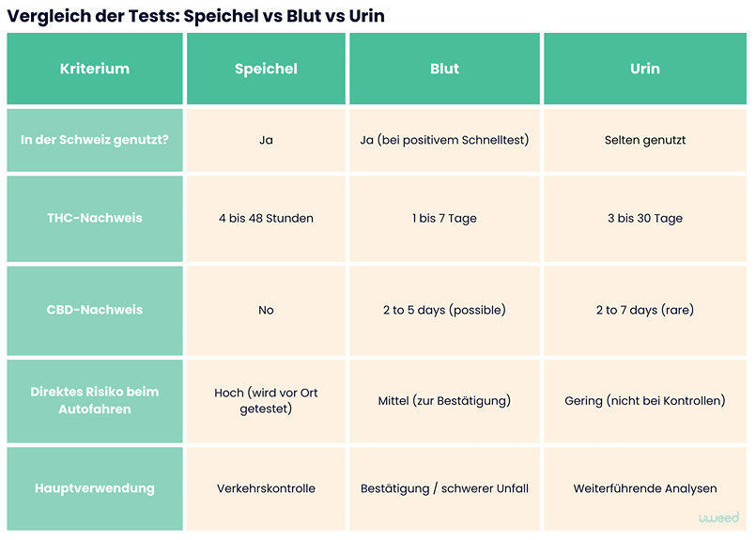Image resolution: width=756 pixels, height=540 pixels.
Task: Click the uweed logo watermark
Action: click(x=718, y=517)
